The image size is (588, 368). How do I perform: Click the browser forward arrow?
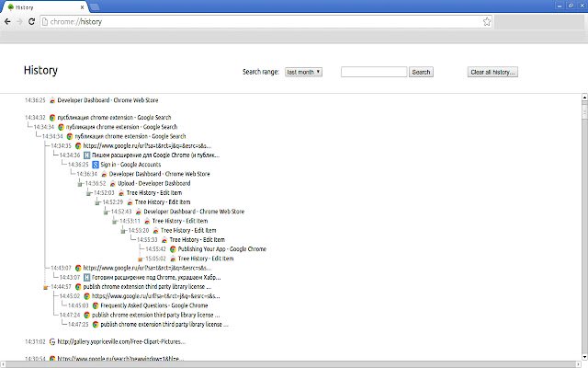coord(19,22)
